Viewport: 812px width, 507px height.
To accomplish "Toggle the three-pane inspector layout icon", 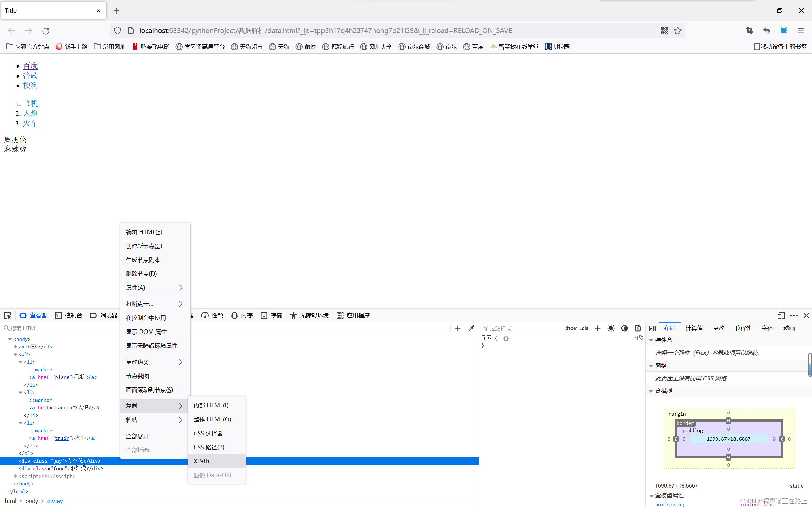I will 652,328.
